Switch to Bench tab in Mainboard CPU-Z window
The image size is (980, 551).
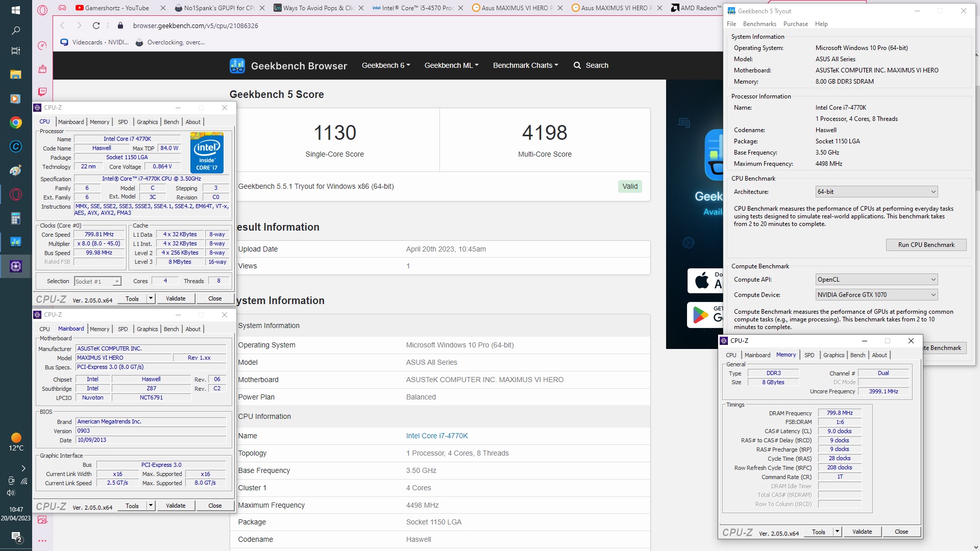(x=171, y=329)
